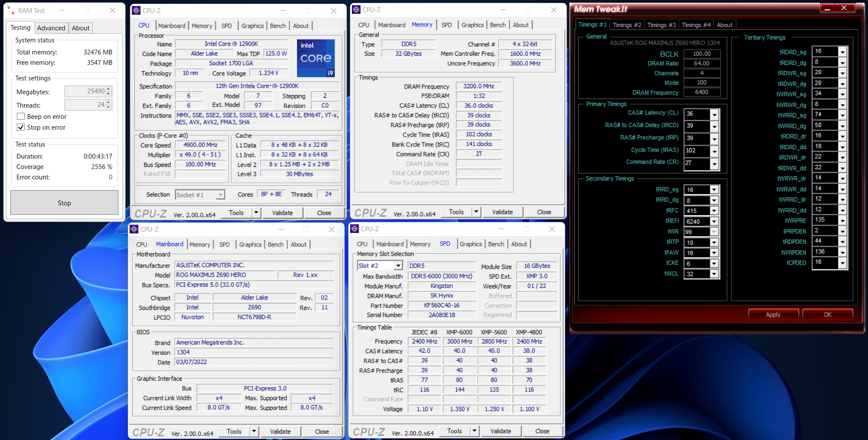Click OK in Mem TweakIt
This screenshot has height=440, width=868.
[828, 315]
